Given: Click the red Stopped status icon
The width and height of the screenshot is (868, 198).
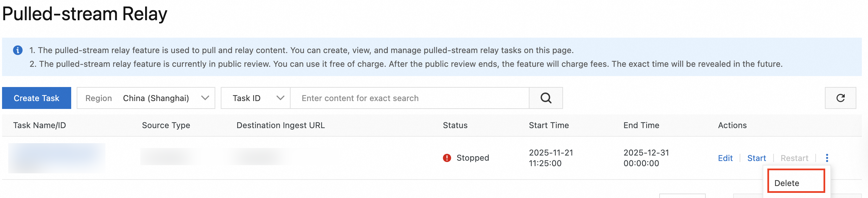Looking at the screenshot, I should tap(447, 158).
